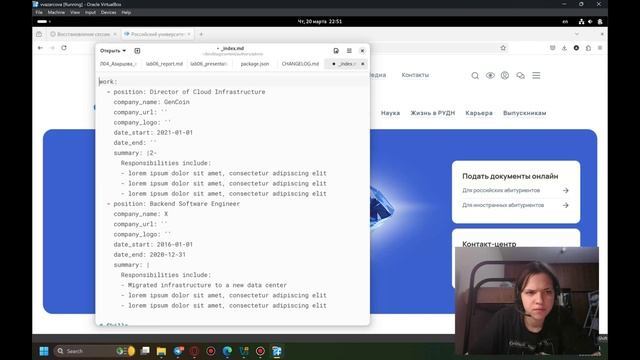640x360 pixels.
Task: Open the Наука menu item
Action: tap(390, 113)
